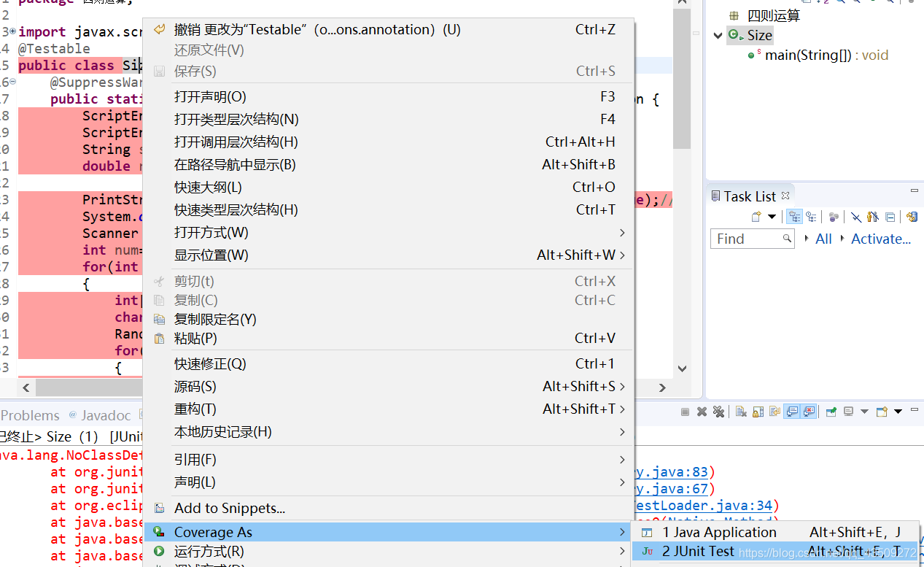The image size is (924, 567).
Task: Toggle Task List scheduled view
Action: click(x=811, y=217)
